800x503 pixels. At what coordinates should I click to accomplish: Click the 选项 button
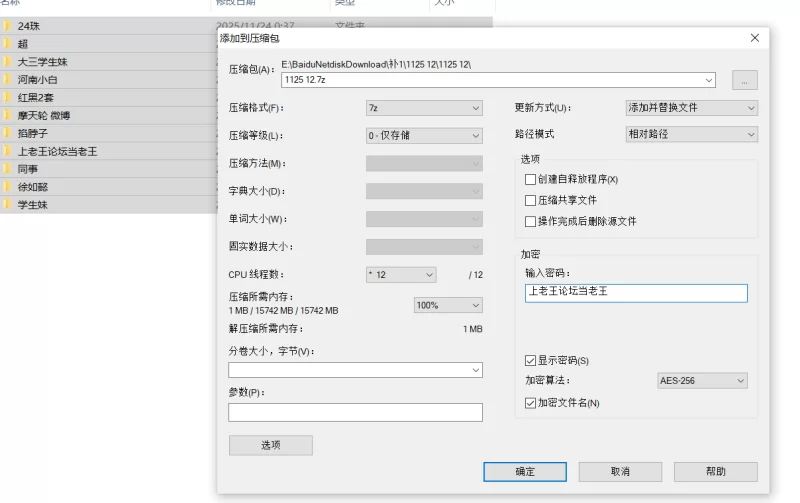point(270,445)
